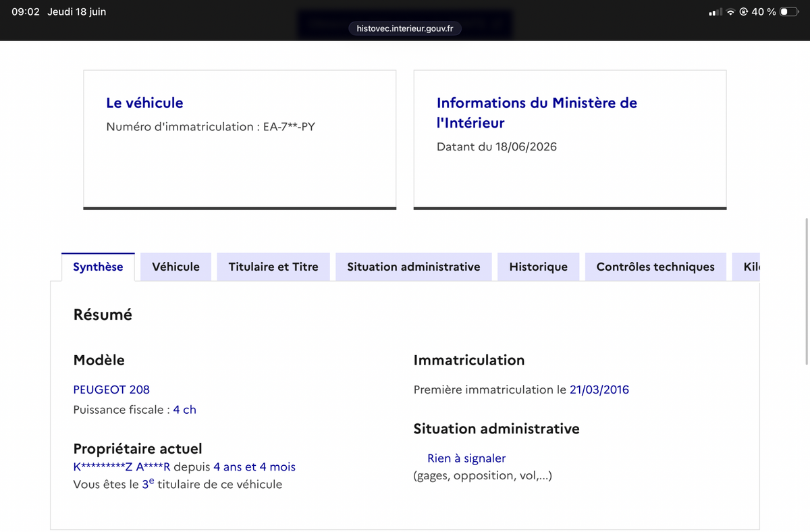
Task: Click the "Rien à signaler" status text
Action: (x=466, y=458)
